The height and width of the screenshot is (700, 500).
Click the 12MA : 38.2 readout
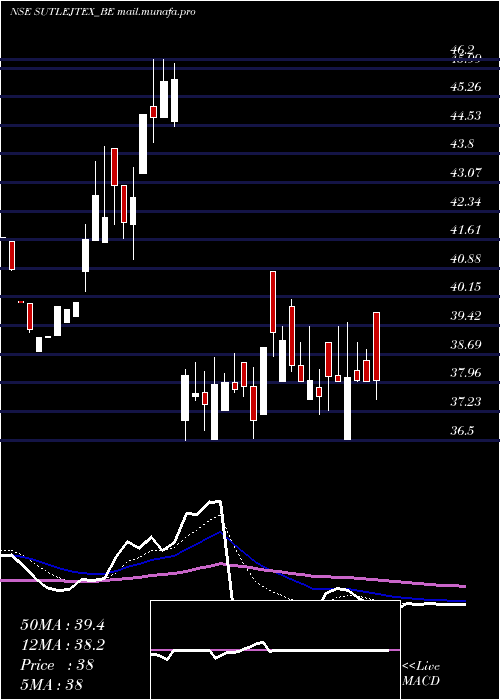62,645
